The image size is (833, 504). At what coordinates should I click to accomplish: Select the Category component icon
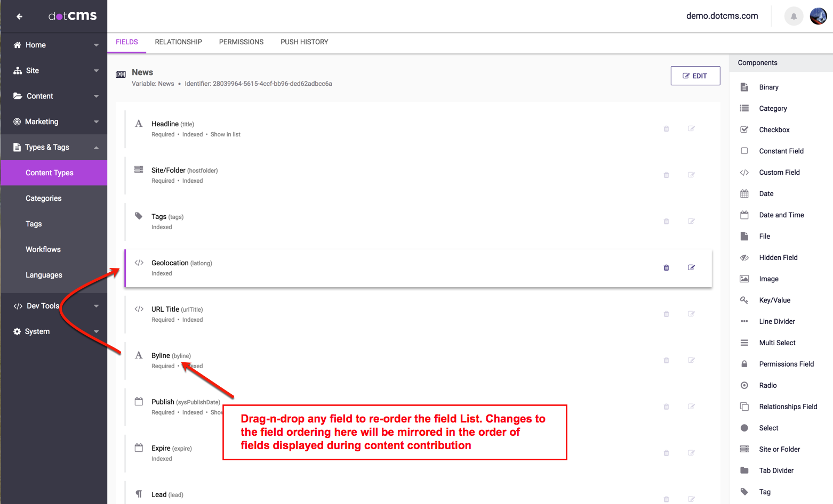[744, 108]
